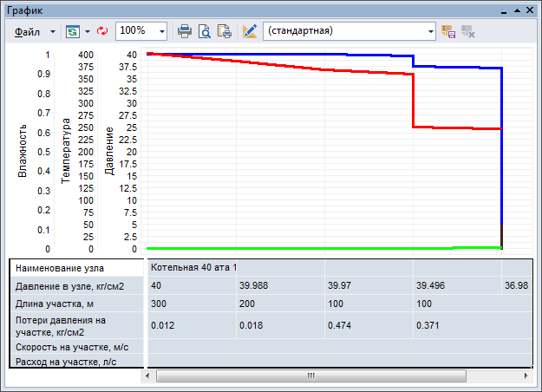Open the Файл menu
Viewport: 542px width, 392px height.
[28, 30]
